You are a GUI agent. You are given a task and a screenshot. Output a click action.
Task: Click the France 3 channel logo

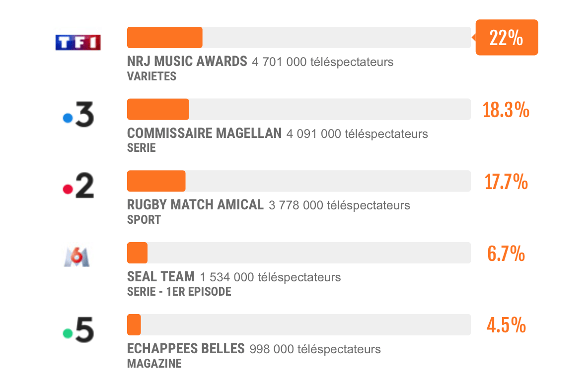pos(78,114)
